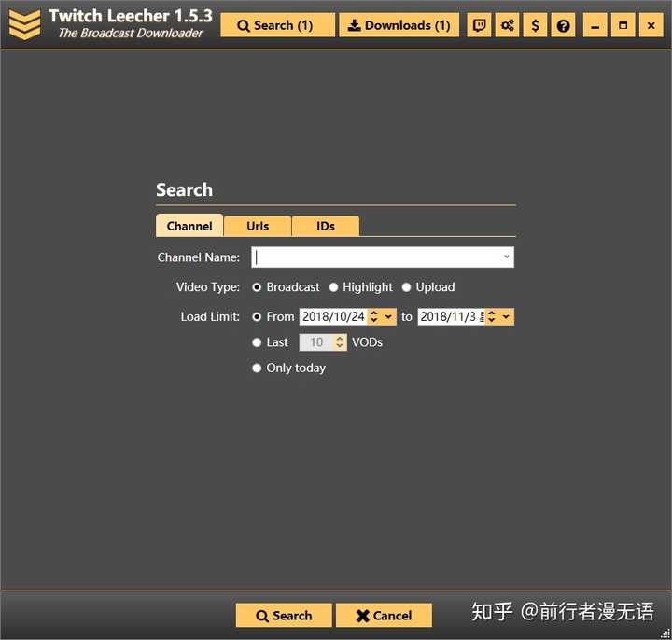Minimize the Twitch Leecher window
The height and width of the screenshot is (640, 672).
coord(595,25)
